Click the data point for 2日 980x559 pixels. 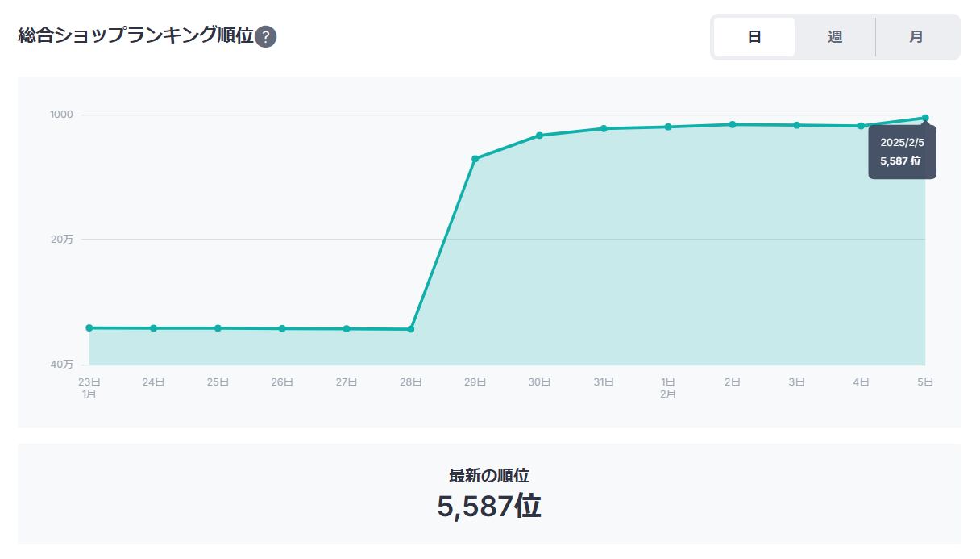(733, 124)
